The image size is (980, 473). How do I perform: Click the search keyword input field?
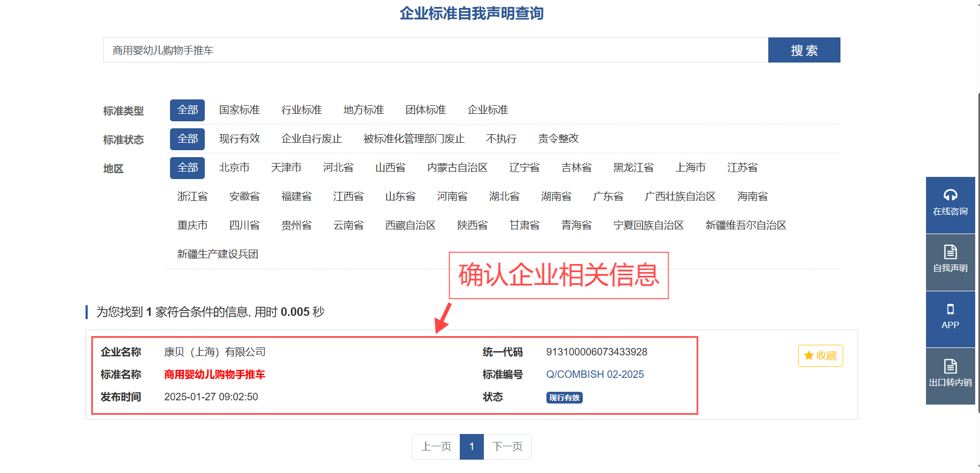click(435, 50)
